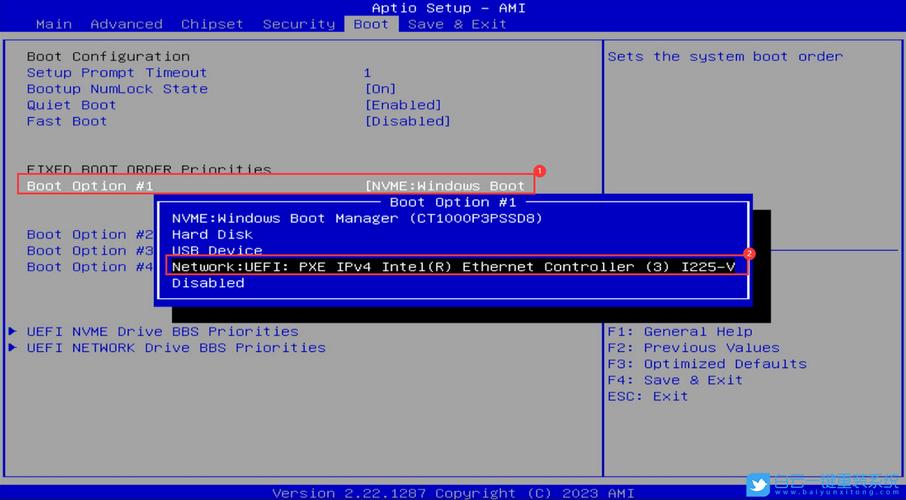This screenshot has width=906, height=500.
Task: Switch to the Main tab
Action: tap(54, 24)
